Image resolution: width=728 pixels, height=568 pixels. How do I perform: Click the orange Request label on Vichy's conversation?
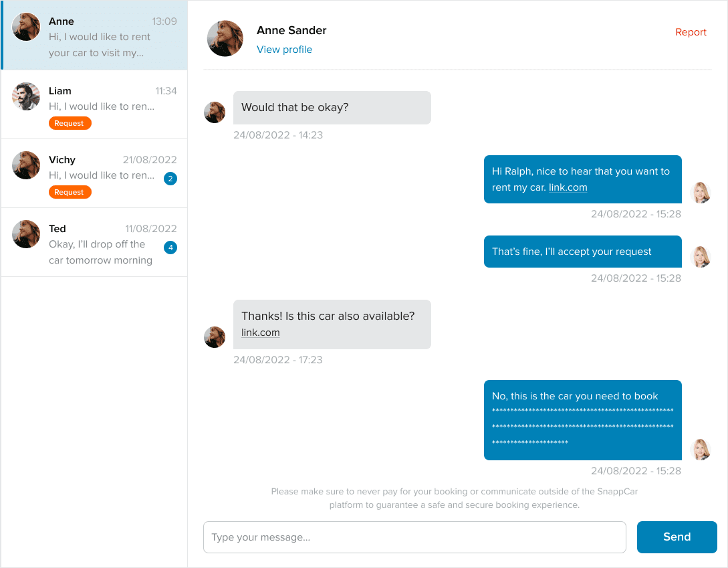pyautogui.click(x=70, y=192)
